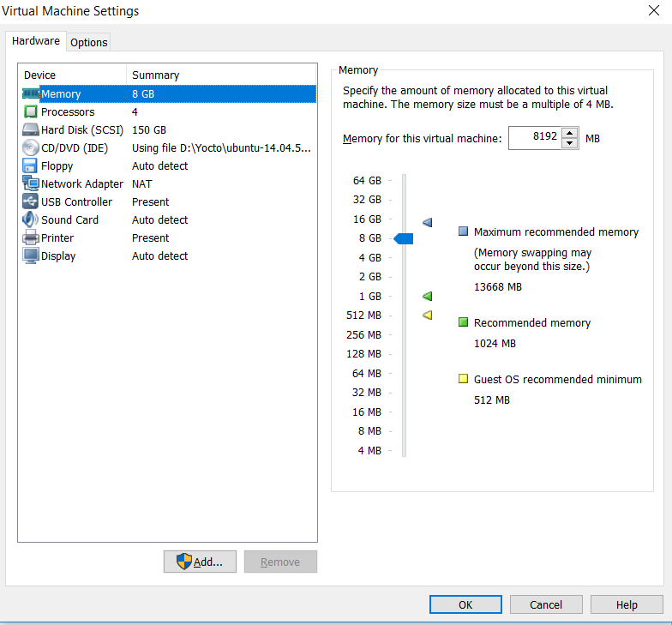Click the Cancel button
The width and height of the screenshot is (672, 625).
(x=546, y=604)
